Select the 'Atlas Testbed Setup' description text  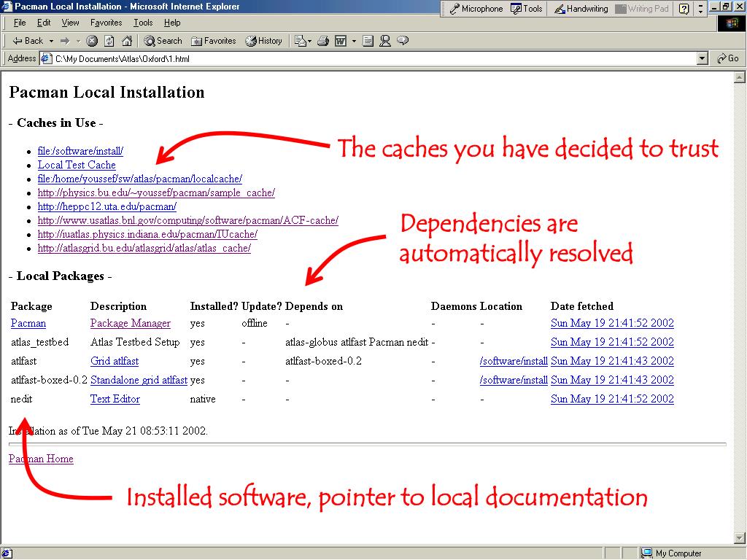(x=135, y=342)
